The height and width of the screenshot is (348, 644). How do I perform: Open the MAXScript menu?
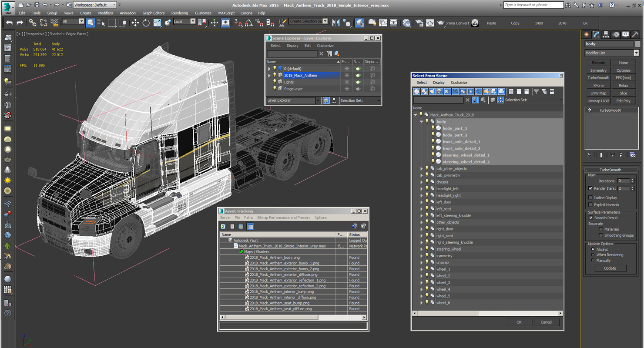(x=226, y=13)
